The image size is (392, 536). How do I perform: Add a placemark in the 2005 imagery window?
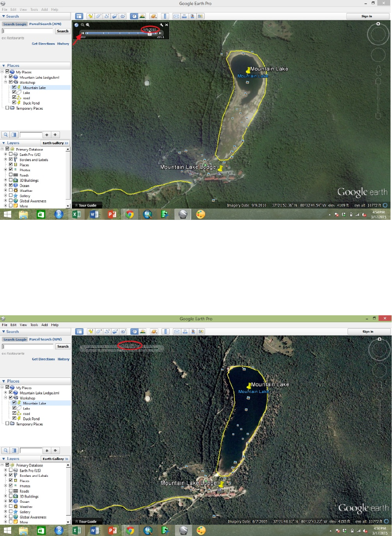point(91,332)
